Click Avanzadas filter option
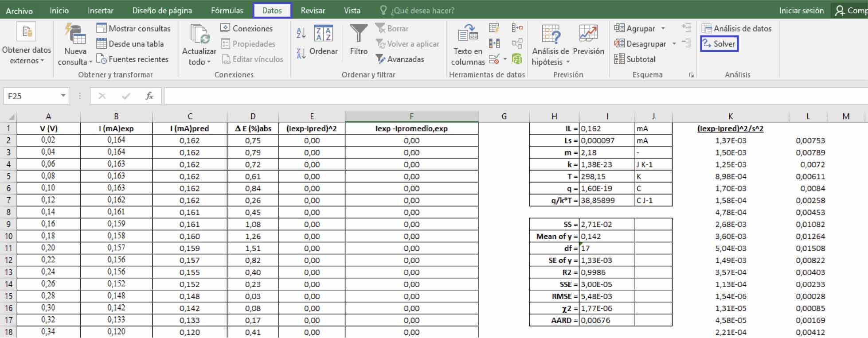The width and height of the screenshot is (868, 338). pos(400,59)
